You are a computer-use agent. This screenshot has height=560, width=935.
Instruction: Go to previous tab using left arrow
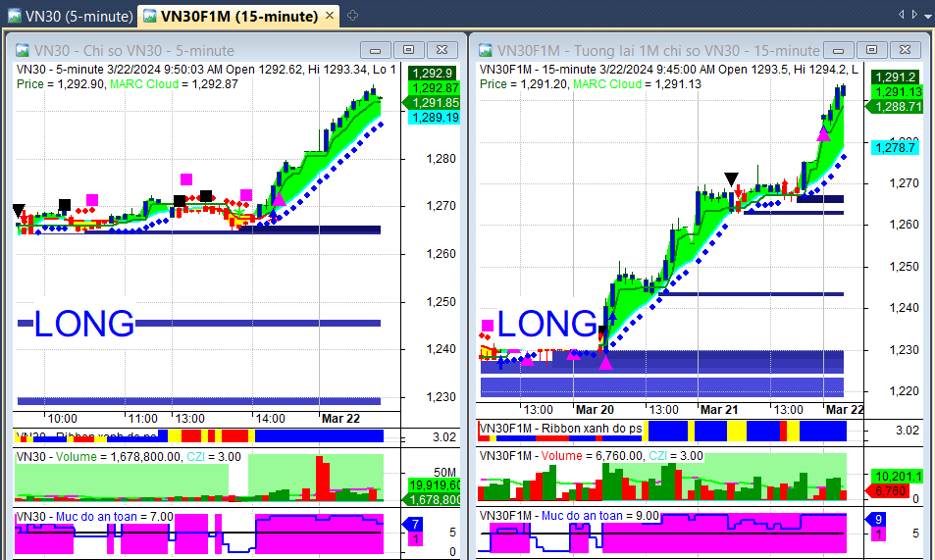click(x=901, y=15)
